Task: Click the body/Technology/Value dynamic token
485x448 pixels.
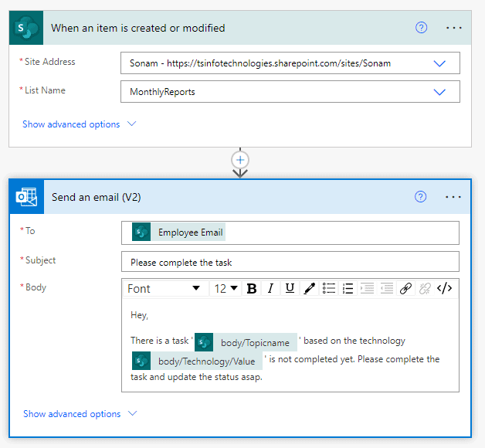Action: [197, 361]
